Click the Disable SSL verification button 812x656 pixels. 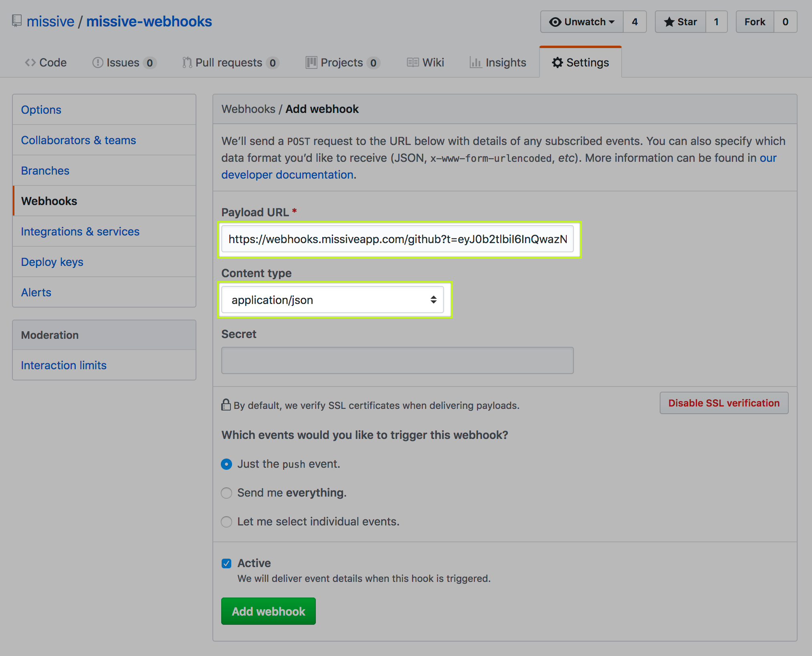click(724, 403)
